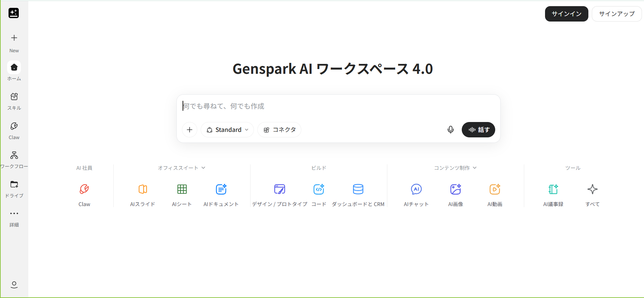The height and width of the screenshot is (298, 644).
Task: Open AI動画 tool
Action: pos(495,195)
